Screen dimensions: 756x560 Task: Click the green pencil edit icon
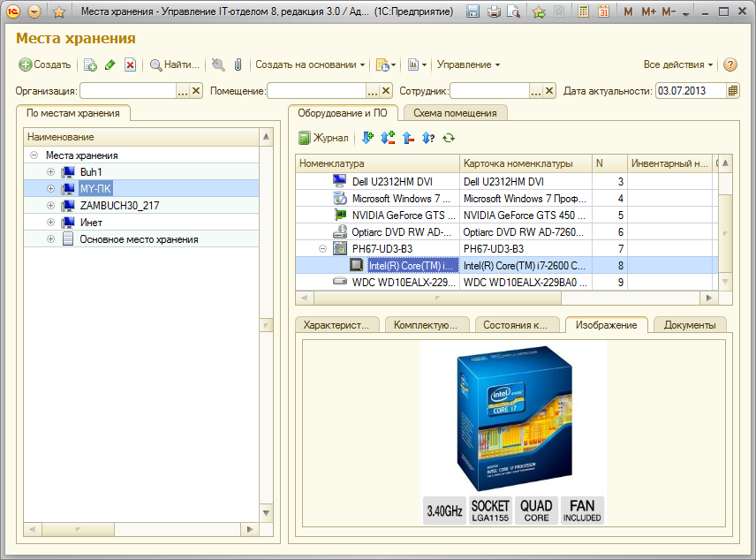(x=110, y=64)
